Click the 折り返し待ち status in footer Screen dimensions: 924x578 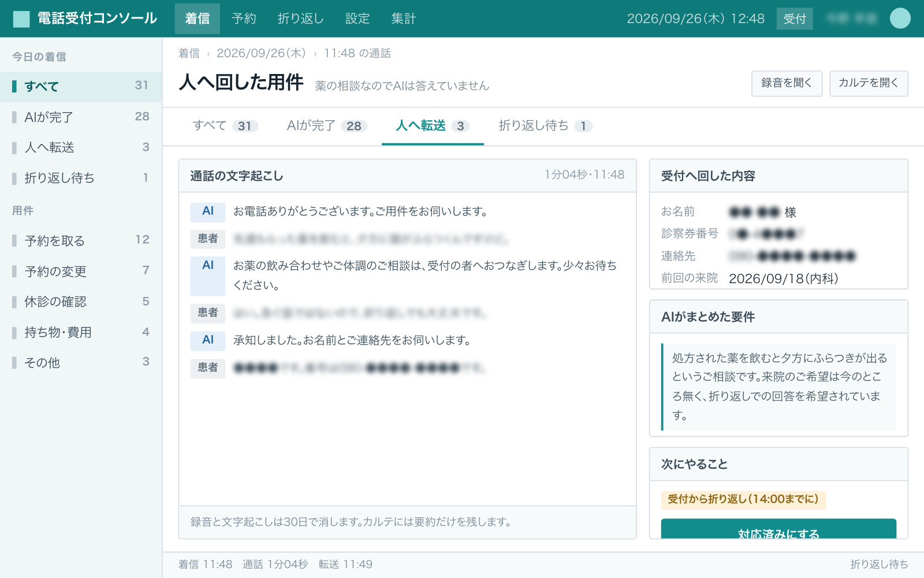[x=879, y=564]
